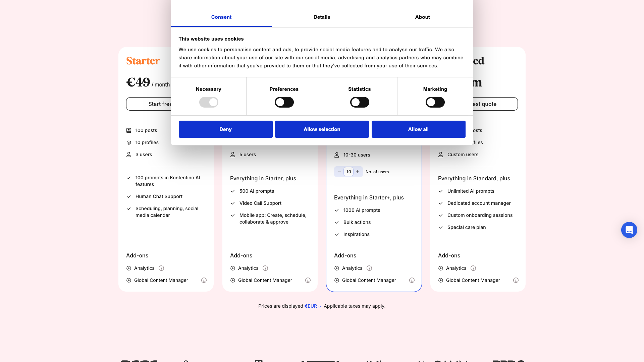This screenshot has height=362, width=644.
Task: Click the info icon beside Global Content Manager in Starter+ plan
Action: click(412, 280)
